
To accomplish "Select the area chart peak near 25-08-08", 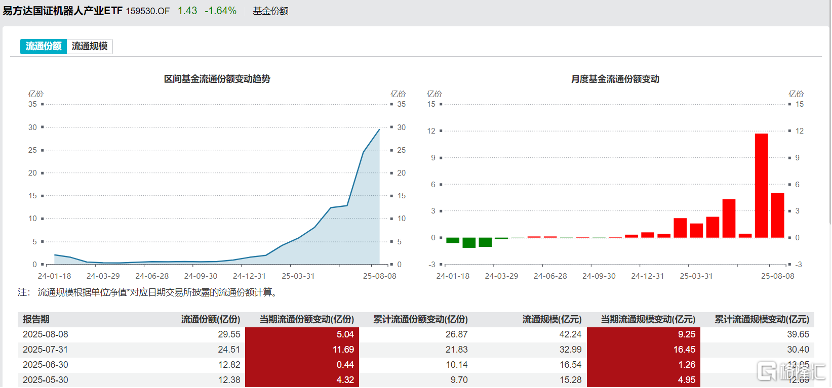I will (379, 129).
